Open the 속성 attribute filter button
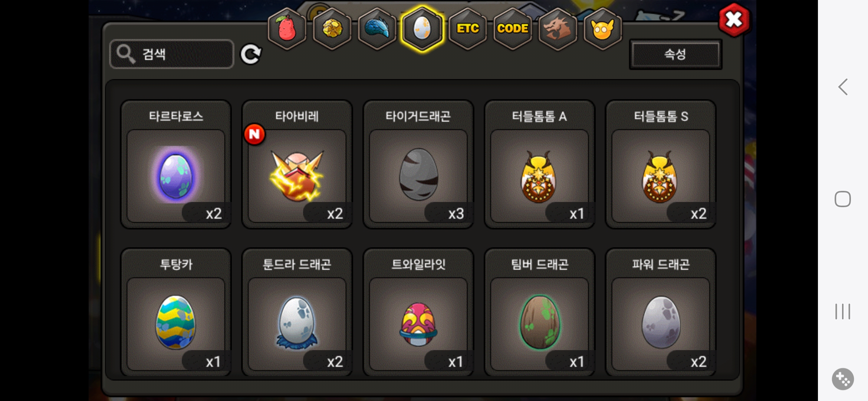 coord(675,54)
